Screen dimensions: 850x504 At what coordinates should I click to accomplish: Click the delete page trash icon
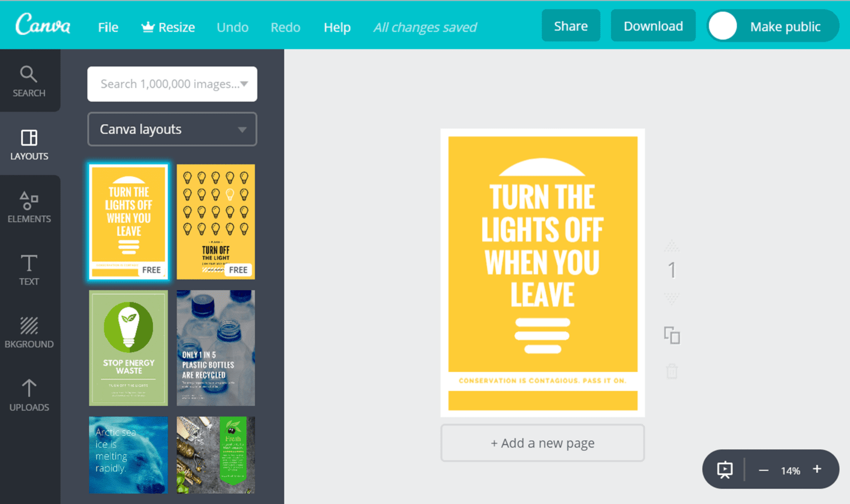pos(671,372)
